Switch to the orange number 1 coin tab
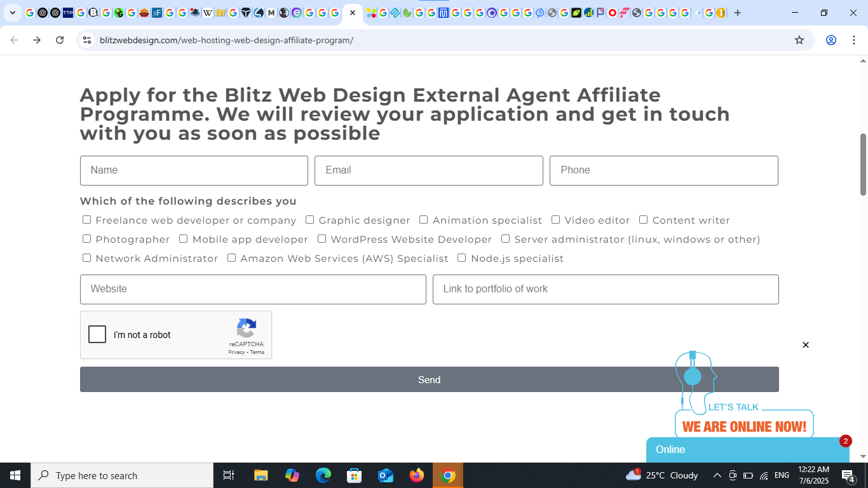Viewport: 868px width, 488px height. 721,13
